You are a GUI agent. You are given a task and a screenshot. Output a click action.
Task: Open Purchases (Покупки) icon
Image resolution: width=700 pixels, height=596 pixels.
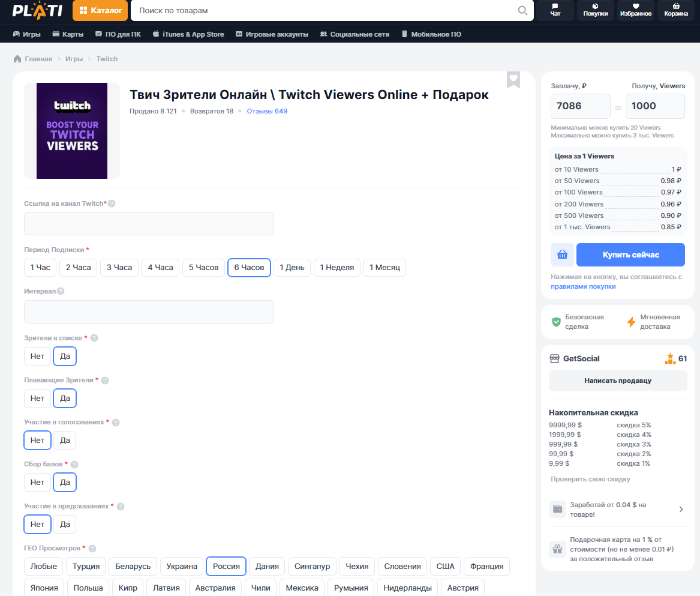click(595, 10)
